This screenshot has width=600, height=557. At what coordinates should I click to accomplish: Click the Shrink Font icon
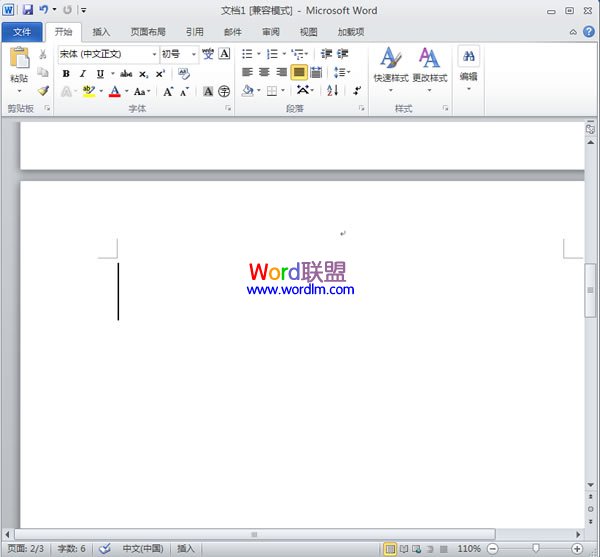(184, 91)
